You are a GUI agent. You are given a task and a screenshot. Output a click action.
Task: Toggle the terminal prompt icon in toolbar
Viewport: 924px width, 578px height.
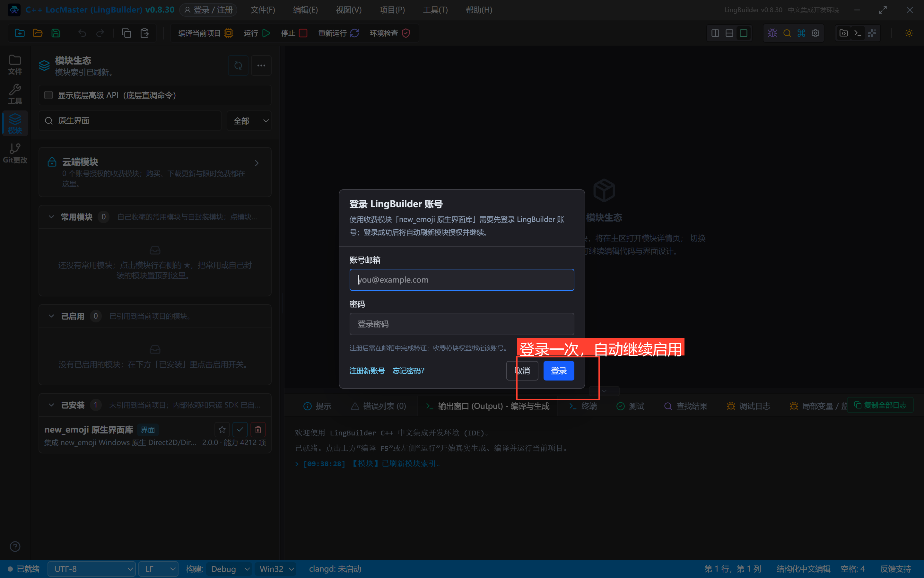coord(858,33)
